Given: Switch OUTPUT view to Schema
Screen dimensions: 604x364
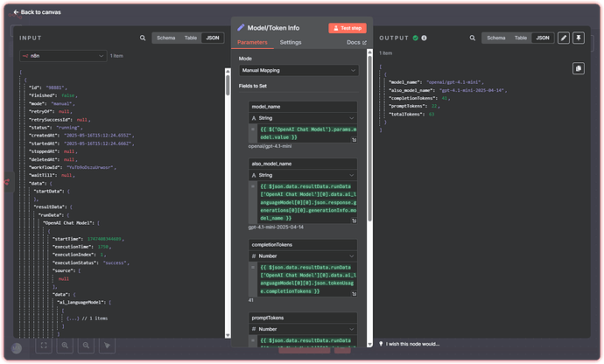Looking at the screenshot, I should coord(495,38).
